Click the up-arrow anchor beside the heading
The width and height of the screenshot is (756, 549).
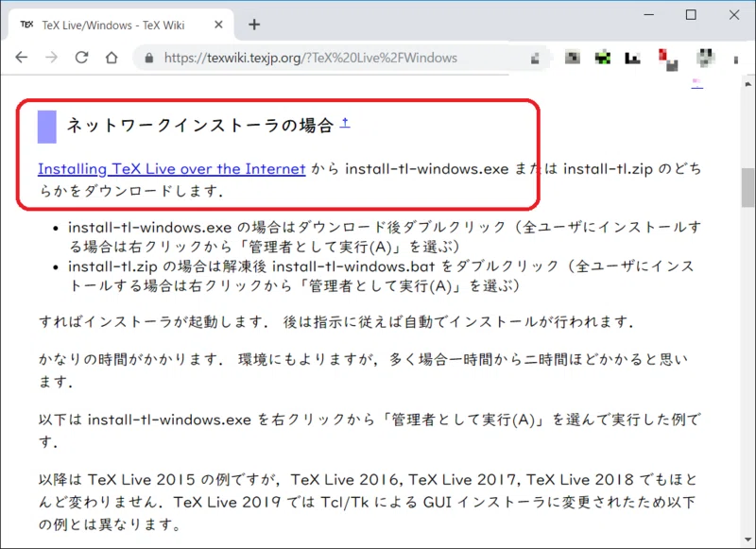[345, 123]
